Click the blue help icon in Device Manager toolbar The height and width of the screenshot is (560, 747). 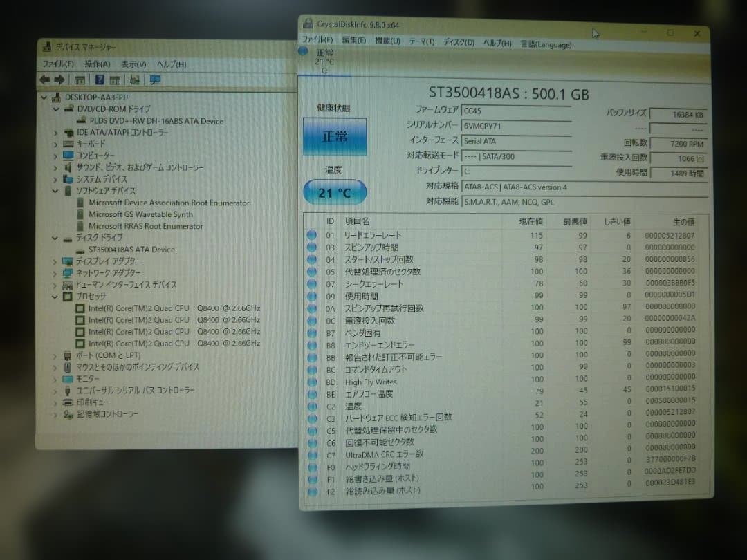[x=99, y=80]
